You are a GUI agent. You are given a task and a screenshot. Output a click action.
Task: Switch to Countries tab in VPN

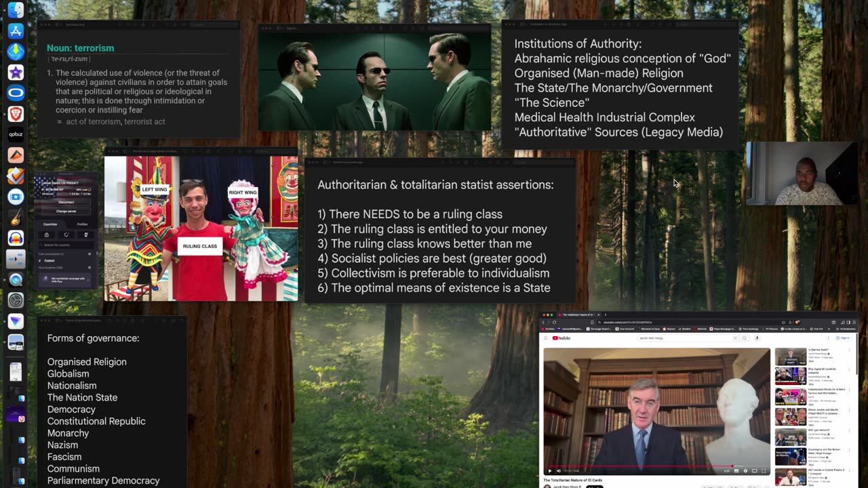point(50,224)
